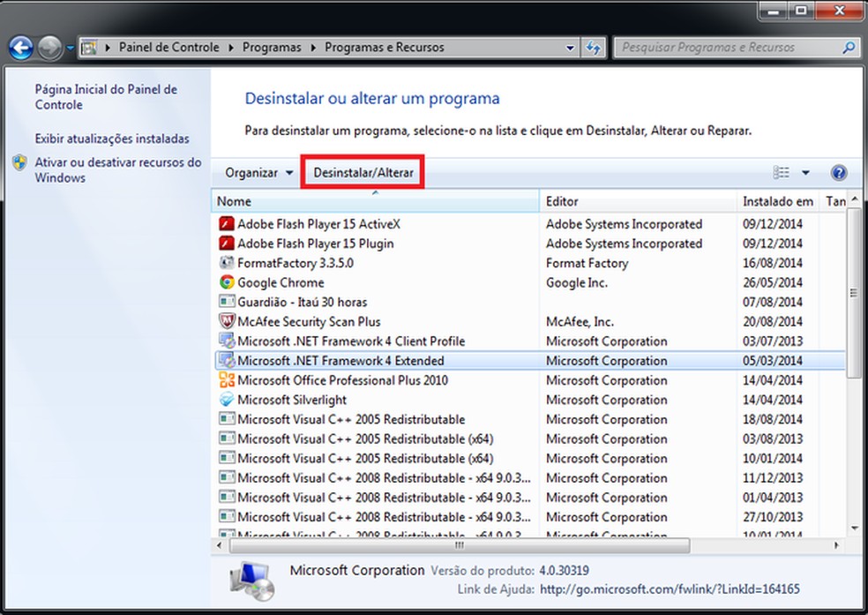Click the vertical scrollbar down arrow
This screenshot has height=615, width=868.
pos(854,529)
